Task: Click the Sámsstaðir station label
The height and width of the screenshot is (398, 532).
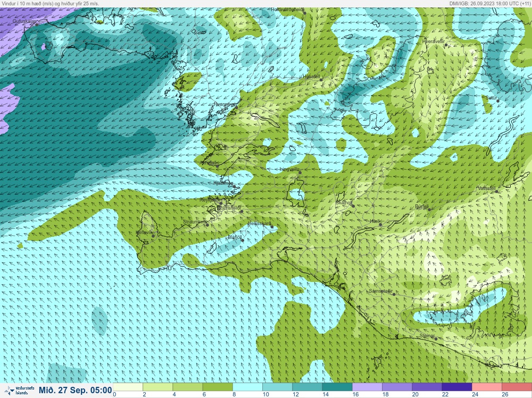Action: point(381,291)
